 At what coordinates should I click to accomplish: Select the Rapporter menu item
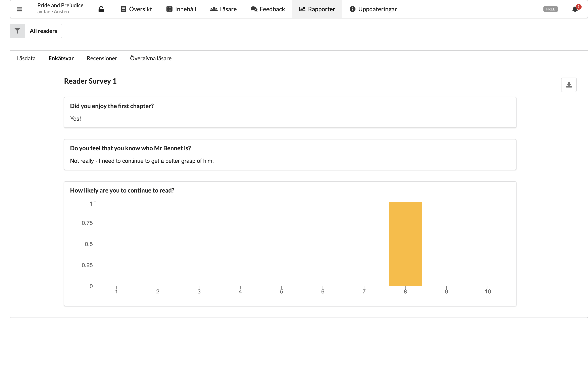[317, 9]
